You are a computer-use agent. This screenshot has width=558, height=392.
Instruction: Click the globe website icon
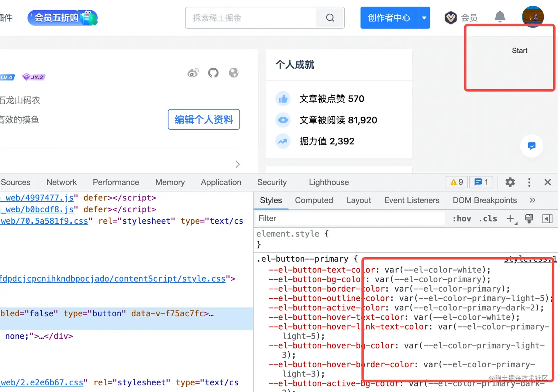click(234, 73)
